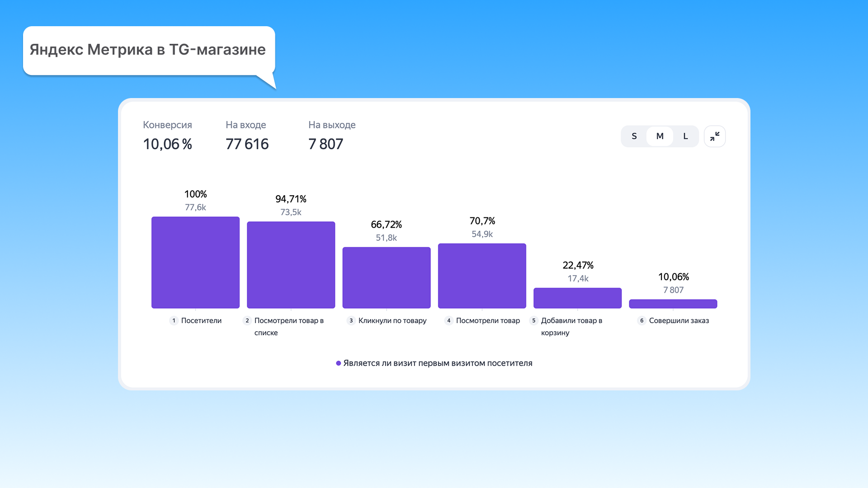
Task: Select size L view option
Action: [685, 136]
